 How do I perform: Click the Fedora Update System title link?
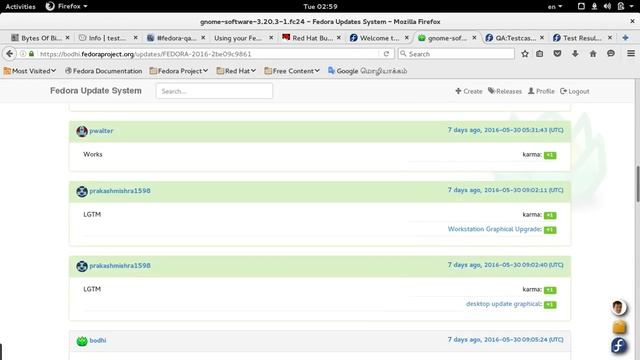96,91
